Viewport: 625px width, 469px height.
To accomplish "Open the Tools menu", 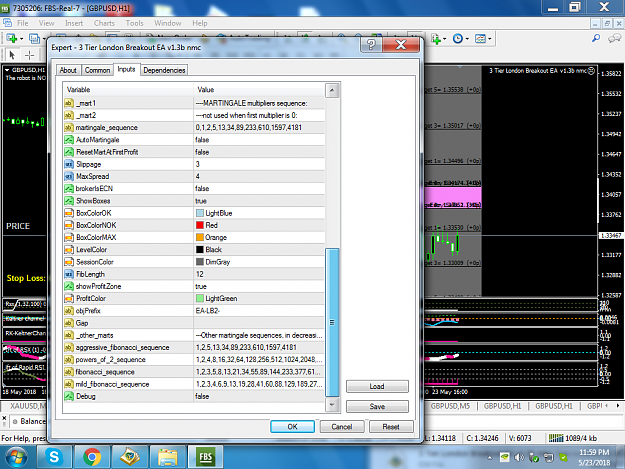I will click(x=134, y=23).
